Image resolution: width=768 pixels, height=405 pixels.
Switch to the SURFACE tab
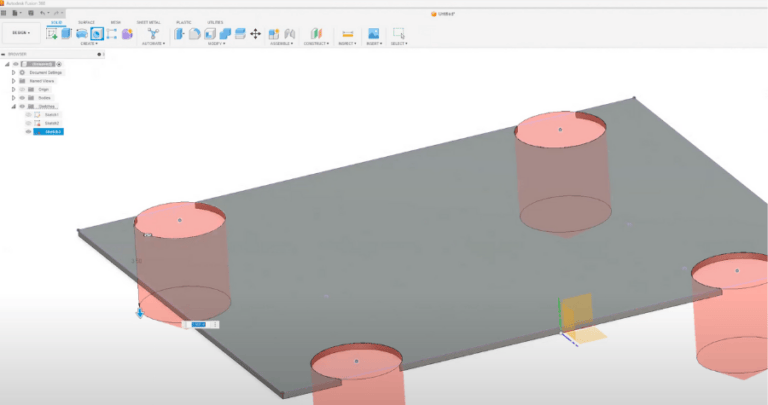(84, 21)
